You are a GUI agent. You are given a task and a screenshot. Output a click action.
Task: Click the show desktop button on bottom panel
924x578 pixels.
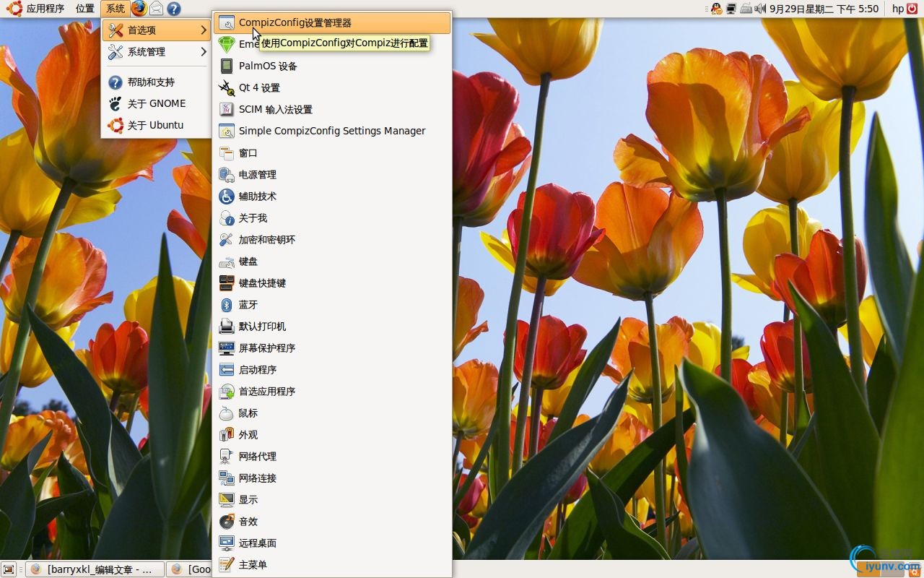(9, 569)
